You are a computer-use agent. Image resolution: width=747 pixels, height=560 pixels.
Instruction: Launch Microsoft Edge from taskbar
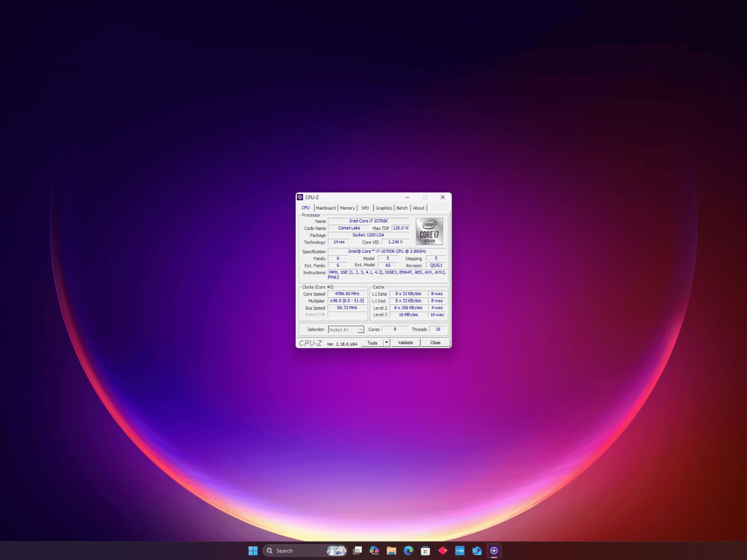(x=409, y=551)
